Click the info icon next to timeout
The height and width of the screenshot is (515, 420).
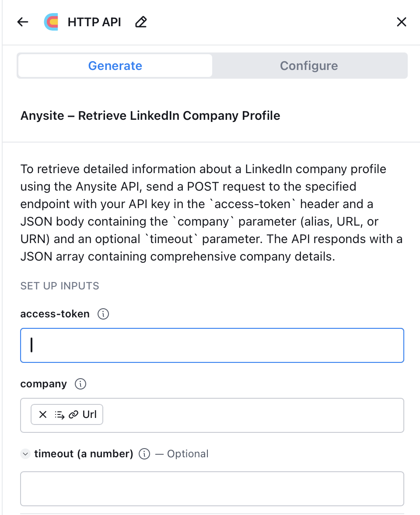point(144,454)
